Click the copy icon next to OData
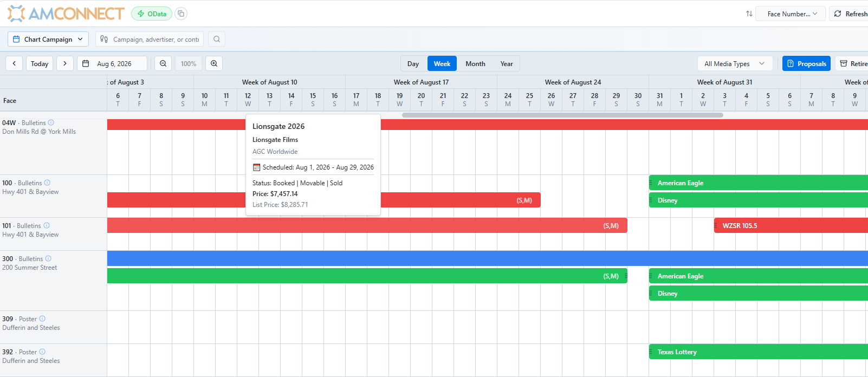Viewport: 868px width, 377px height. point(181,14)
